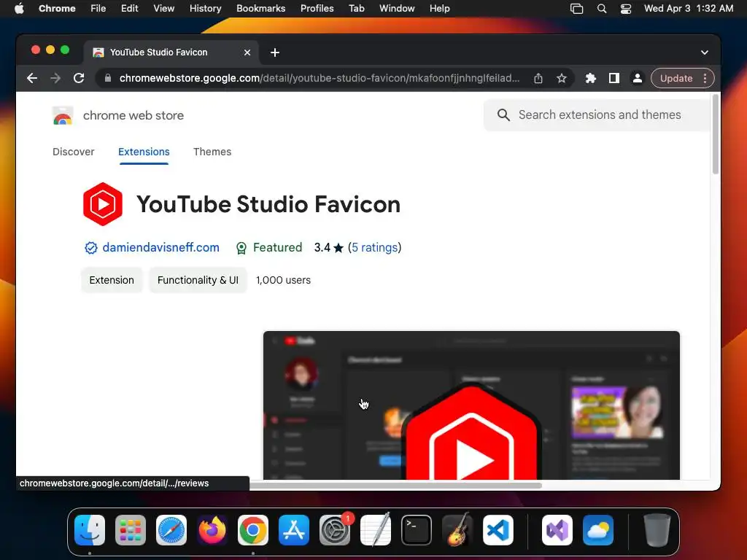Click the Extension category chip
The width and height of the screenshot is (747, 560).
(112, 280)
